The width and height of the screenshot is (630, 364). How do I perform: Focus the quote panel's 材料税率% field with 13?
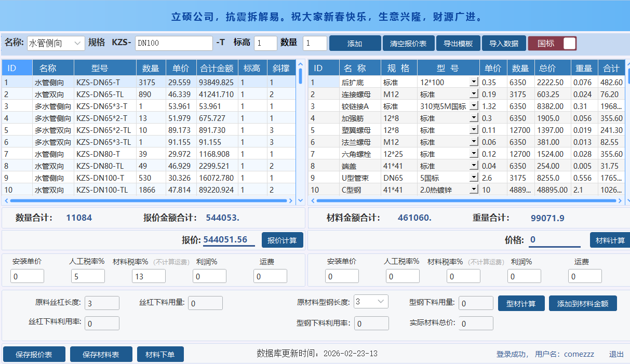point(149,276)
